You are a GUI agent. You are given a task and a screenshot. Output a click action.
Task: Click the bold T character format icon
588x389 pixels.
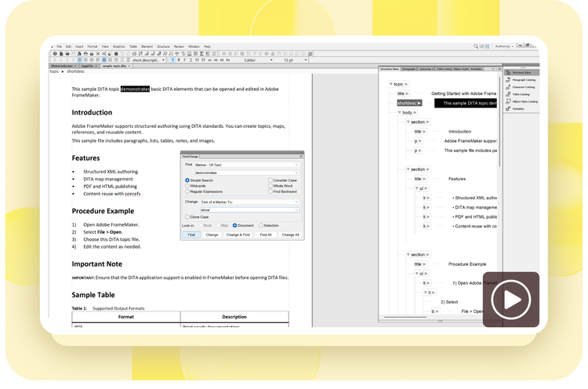(179, 60)
